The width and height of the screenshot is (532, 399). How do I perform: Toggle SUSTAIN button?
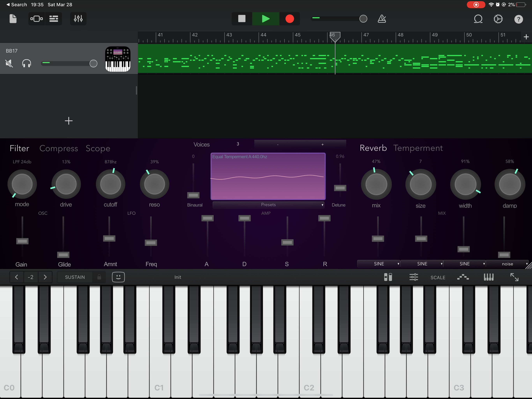point(75,277)
